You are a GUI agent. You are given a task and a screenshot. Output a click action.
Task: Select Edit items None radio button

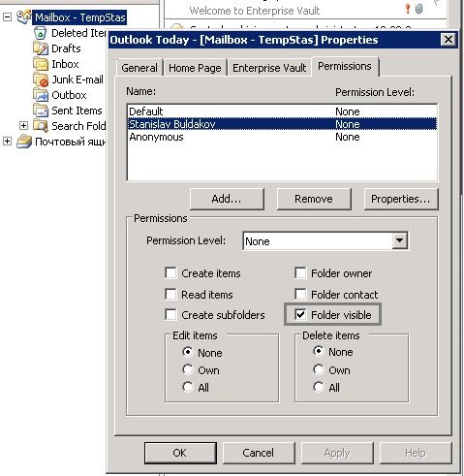click(188, 352)
